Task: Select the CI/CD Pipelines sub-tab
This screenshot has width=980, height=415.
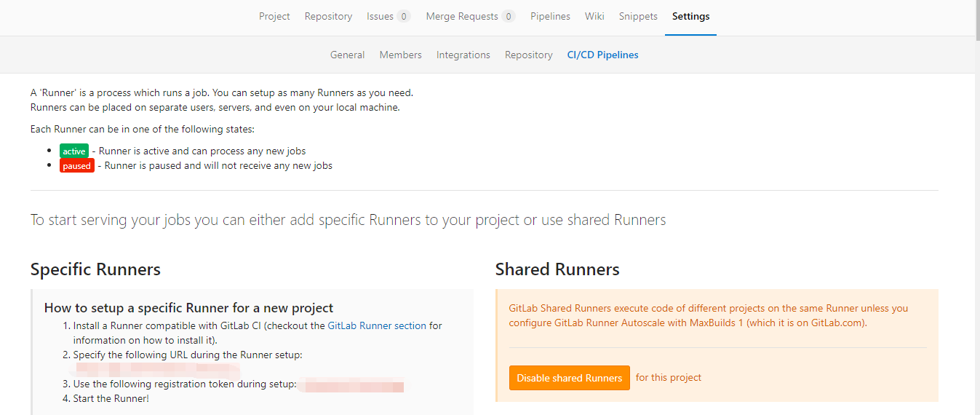Action: (602, 55)
